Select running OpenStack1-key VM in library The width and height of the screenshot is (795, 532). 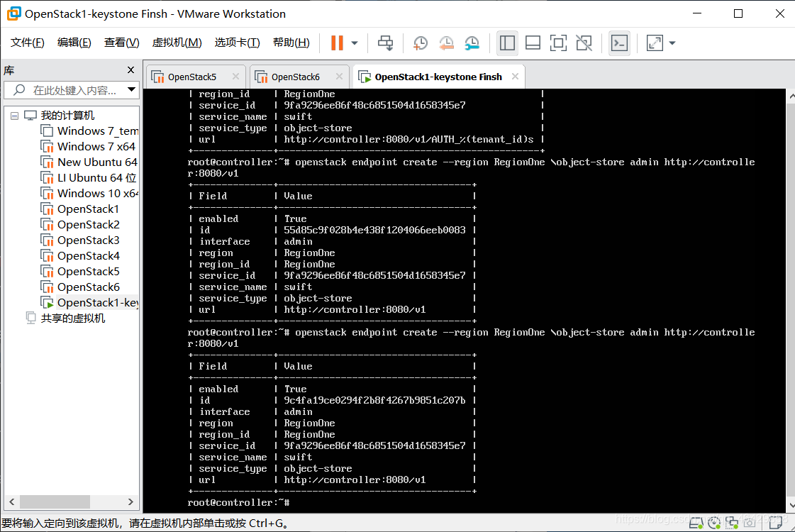point(98,303)
